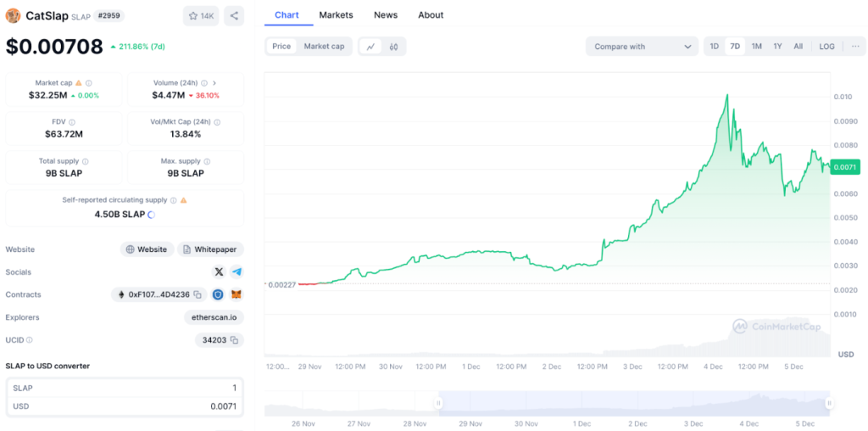The width and height of the screenshot is (868, 431).
Task: Copy the UCID 34203 value
Action: pos(234,340)
